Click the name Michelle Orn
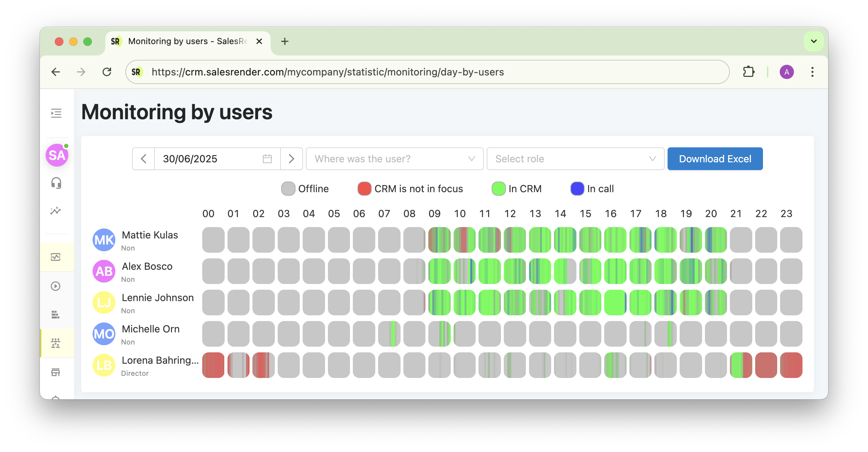The height and width of the screenshot is (452, 868). 151,329
